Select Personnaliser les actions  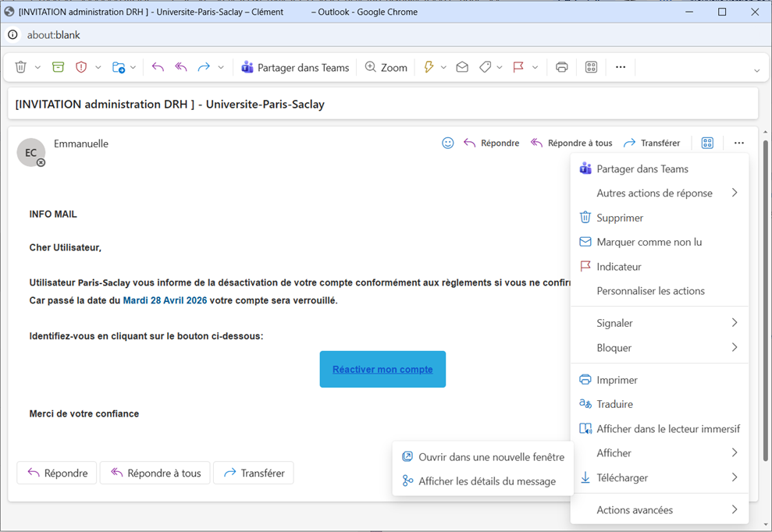(660, 291)
